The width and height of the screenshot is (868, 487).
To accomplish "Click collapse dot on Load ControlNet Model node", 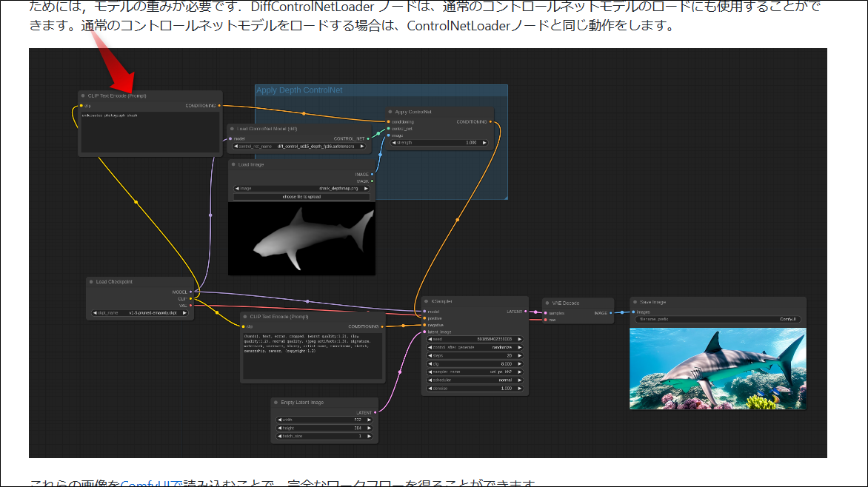I will pyautogui.click(x=232, y=128).
